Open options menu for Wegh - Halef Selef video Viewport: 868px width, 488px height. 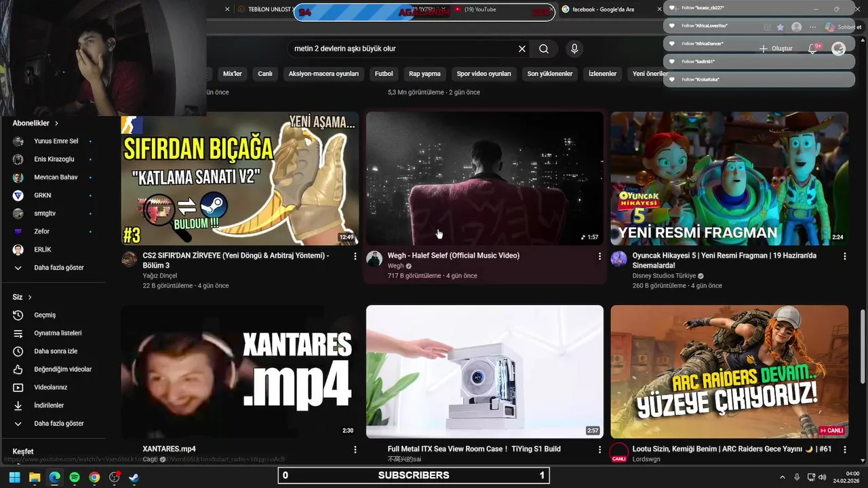pyautogui.click(x=599, y=256)
